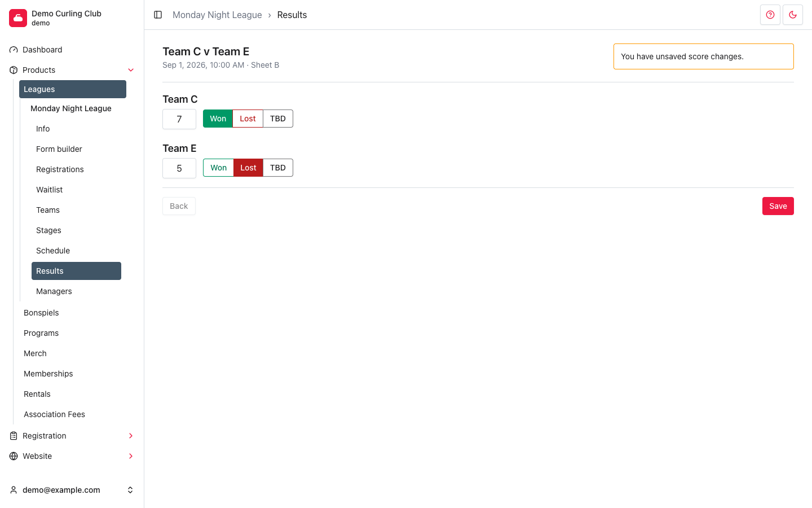Open the Registrations page
Image resolution: width=812 pixels, height=508 pixels.
76,169
